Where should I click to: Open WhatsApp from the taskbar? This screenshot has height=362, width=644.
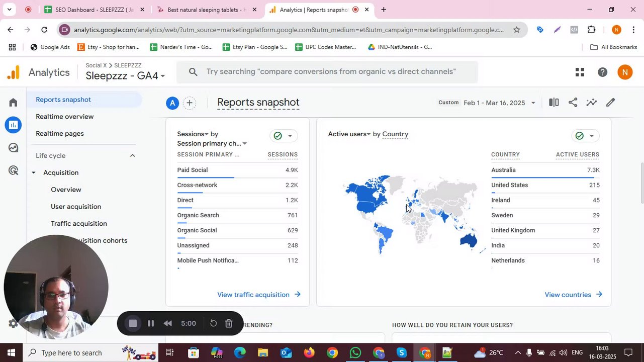[355, 352]
